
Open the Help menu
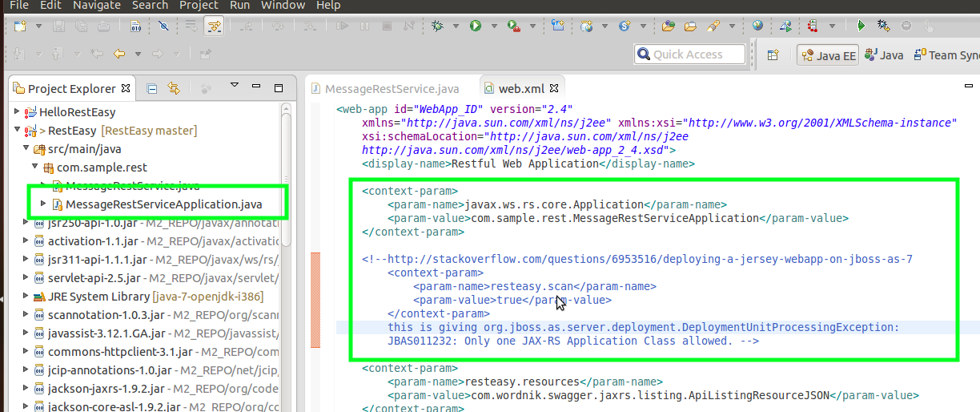pyautogui.click(x=328, y=6)
